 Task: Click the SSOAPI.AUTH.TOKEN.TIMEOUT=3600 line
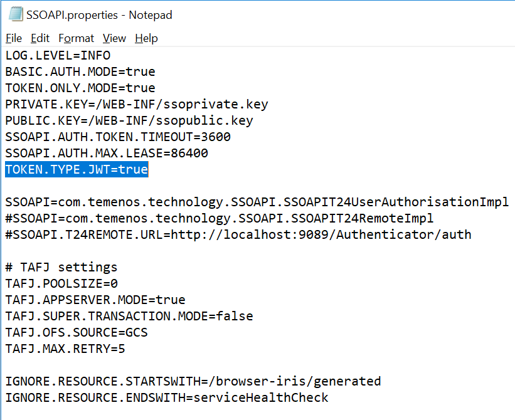(x=118, y=137)
